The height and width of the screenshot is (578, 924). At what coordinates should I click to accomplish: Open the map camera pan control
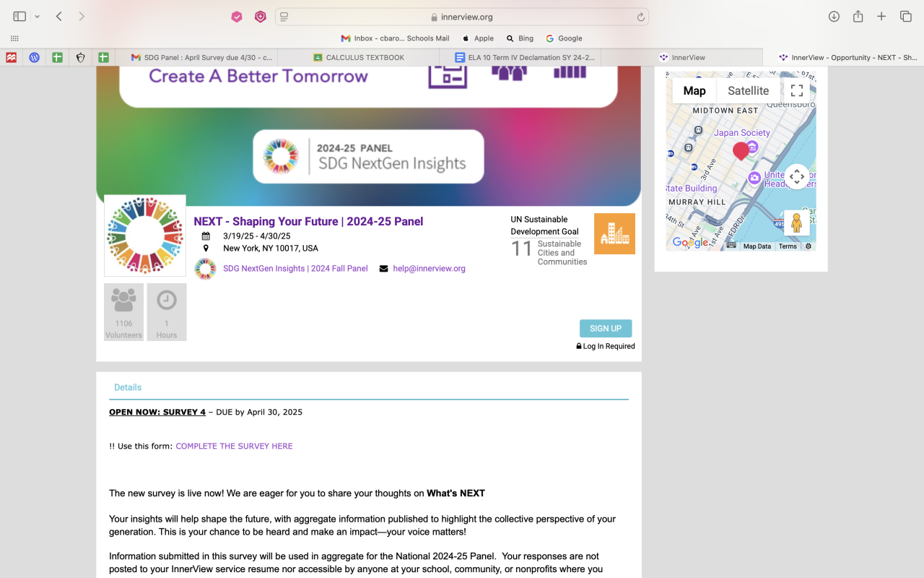[796, 176]
